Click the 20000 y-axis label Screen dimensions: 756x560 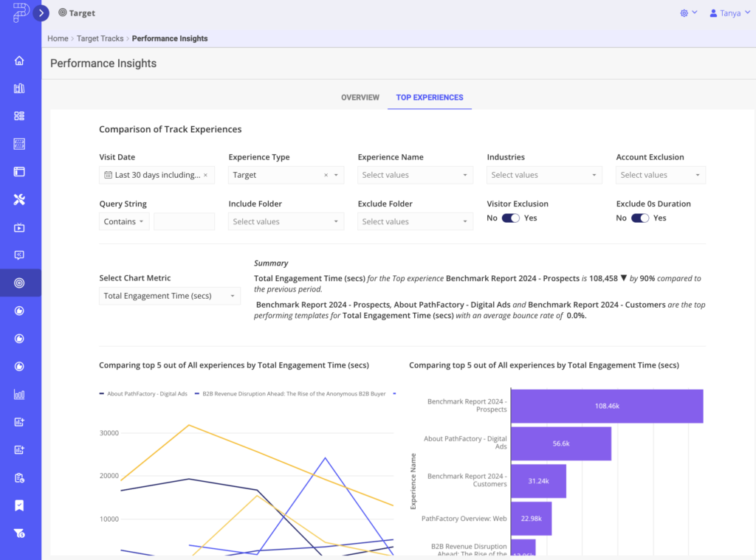(x=109, y=476)
